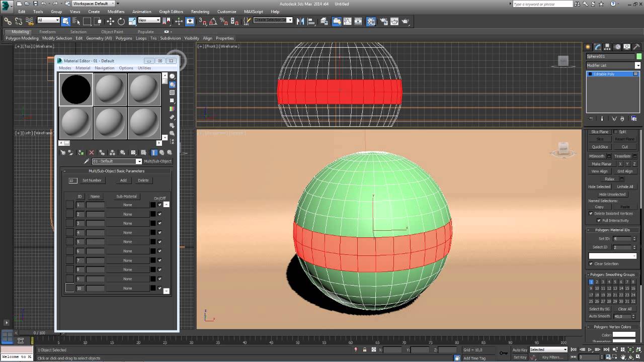
Task: Open the Hierarchy command panel tab
Action: click(607, 47)
